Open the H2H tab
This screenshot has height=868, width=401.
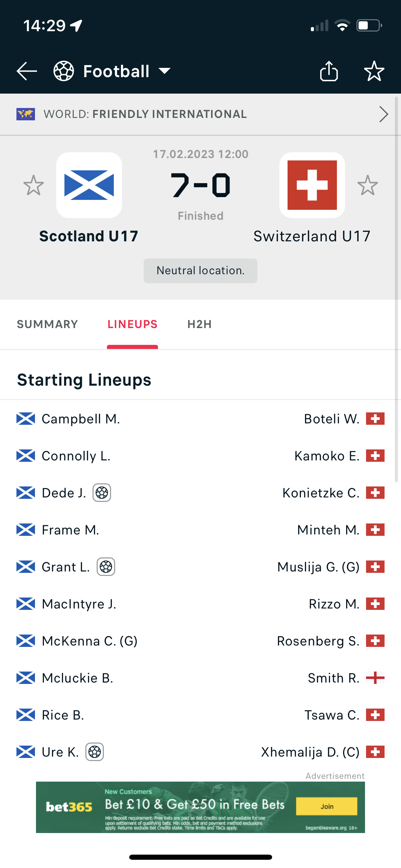pyautogui.click(x=199, y=324)
